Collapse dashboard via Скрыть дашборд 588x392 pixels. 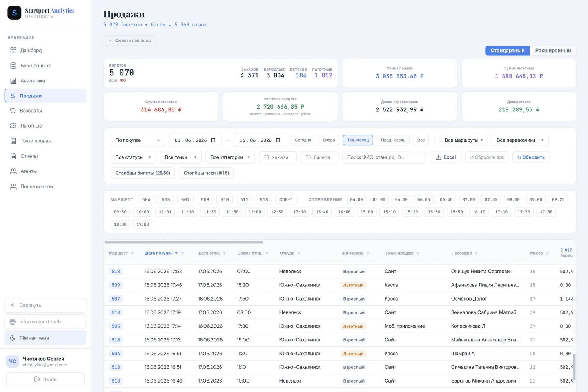click(130, 40)
